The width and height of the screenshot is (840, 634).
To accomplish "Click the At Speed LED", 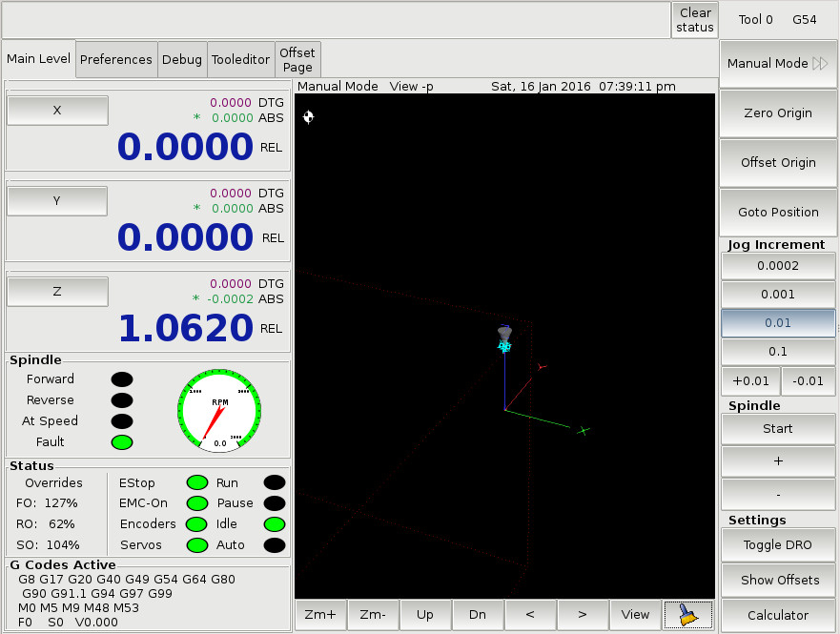I will click(122, 420).
